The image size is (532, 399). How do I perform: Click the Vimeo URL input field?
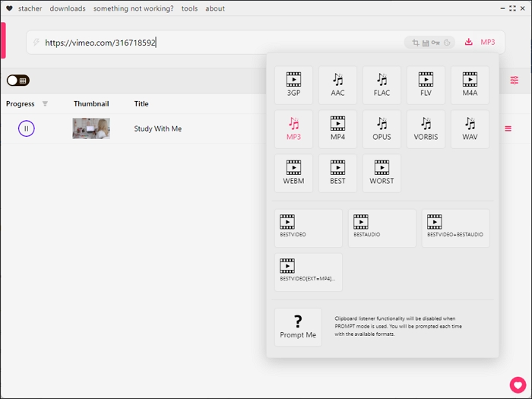point(220,43)
